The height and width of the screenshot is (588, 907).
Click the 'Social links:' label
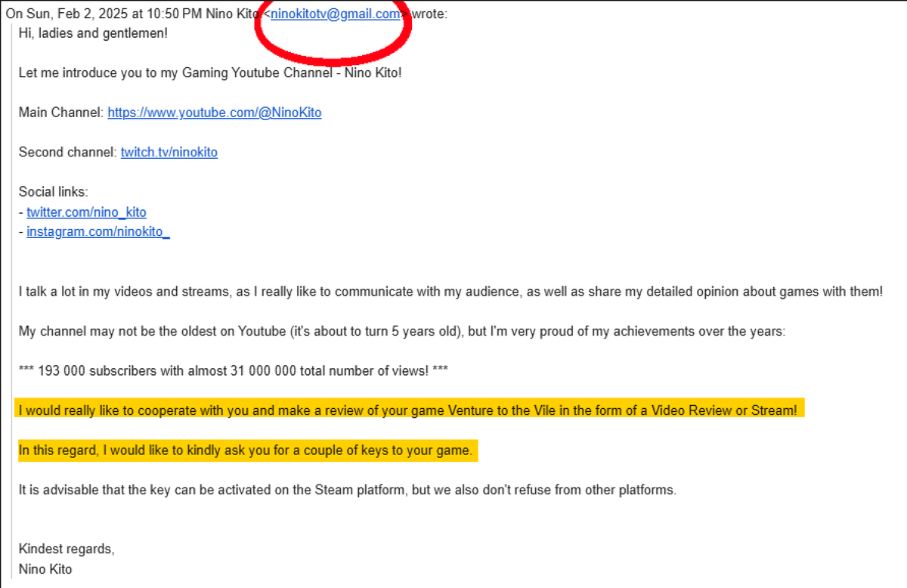[54, 192]
